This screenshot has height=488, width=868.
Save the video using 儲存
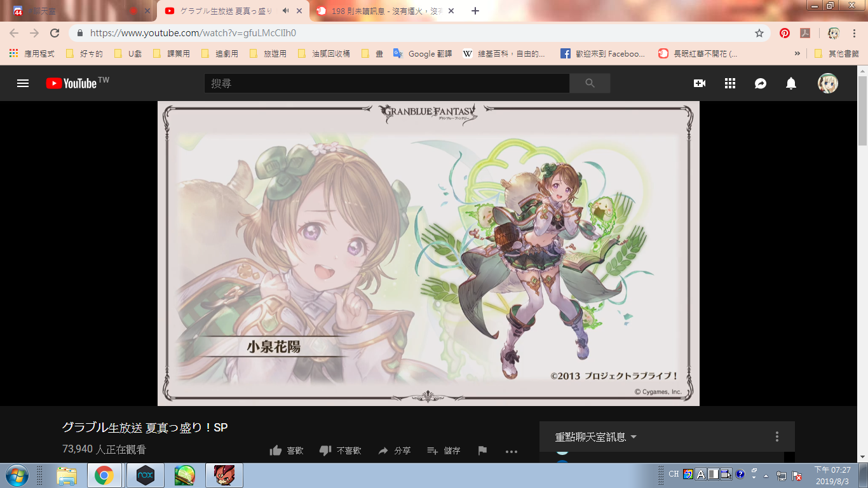pyautogui.click(x=444, y=451)
